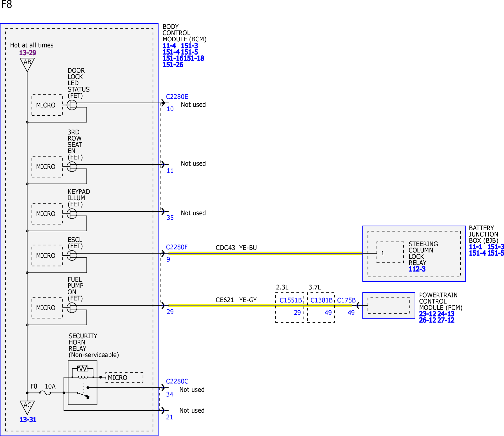Click the MICRO box next to ESCL FET
Viewport: 504px width, 436px height.
[47, 255]
